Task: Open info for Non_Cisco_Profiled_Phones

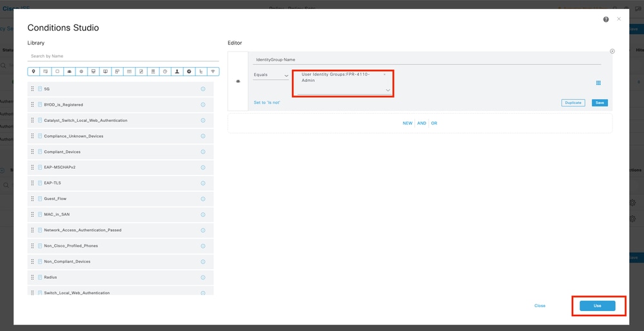Action: pyautogui.click(x=203, y=246)
